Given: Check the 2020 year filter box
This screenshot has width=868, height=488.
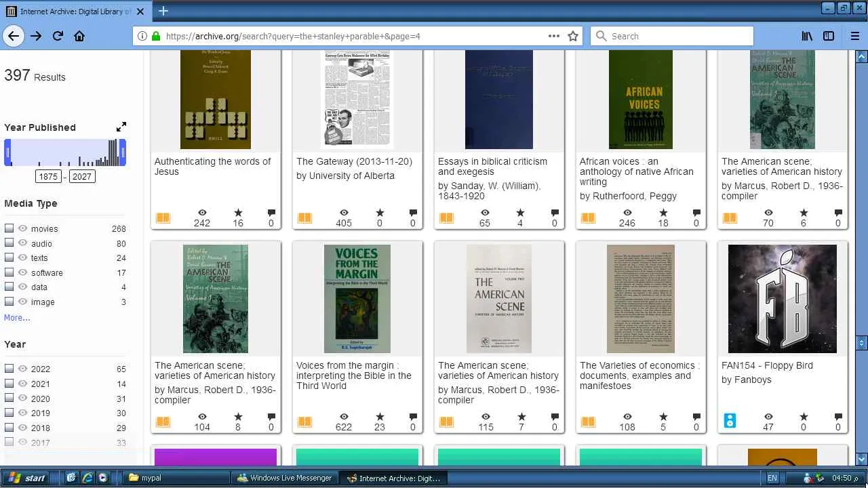Looking at the screenshot, I should (9, 399).
